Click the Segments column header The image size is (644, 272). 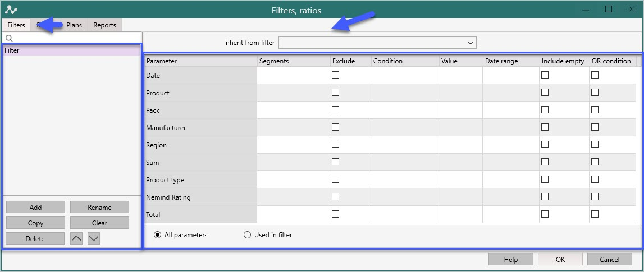pyautogui.click(x=293, y=61)
